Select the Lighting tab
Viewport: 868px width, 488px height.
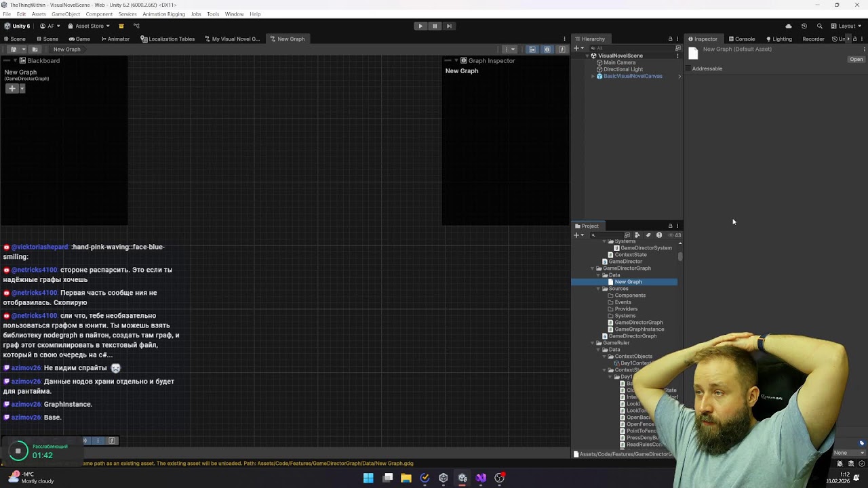point(778,39)
